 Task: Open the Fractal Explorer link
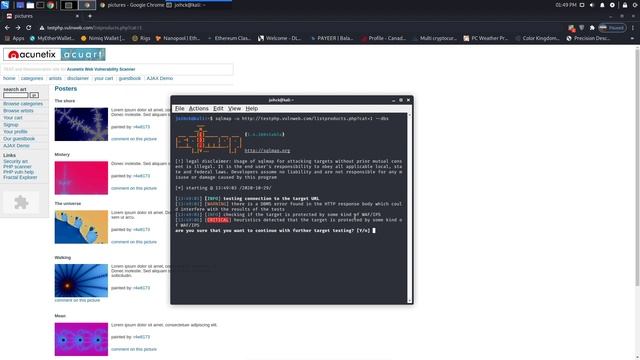tap(20, 178)
